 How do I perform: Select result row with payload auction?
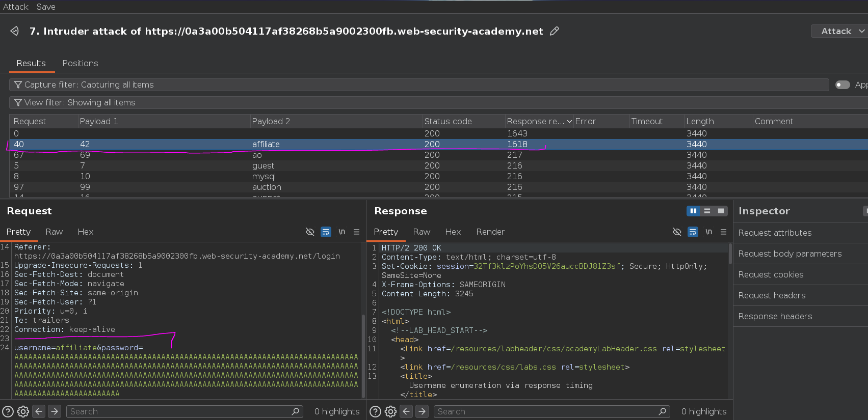click(x=438, y=187)
